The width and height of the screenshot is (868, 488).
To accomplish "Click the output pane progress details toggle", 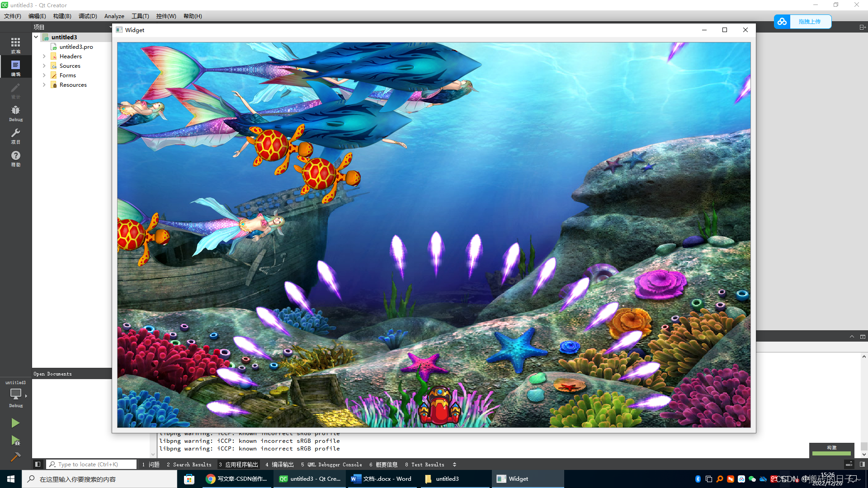I will 849,464.
